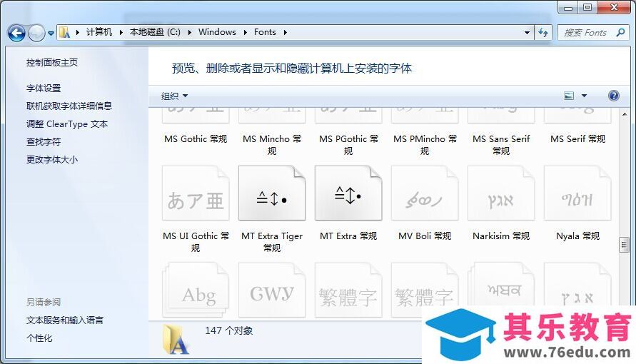Select MS PGothic 常规 font

(x=348, y=145)
